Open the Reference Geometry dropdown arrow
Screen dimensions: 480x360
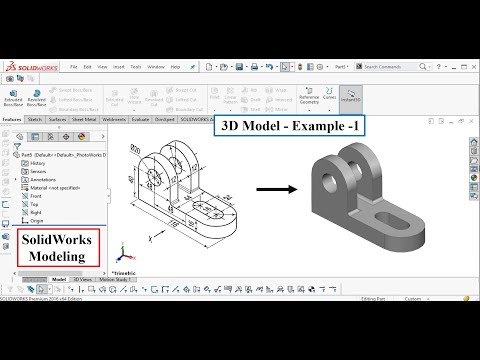click(309, 110)
